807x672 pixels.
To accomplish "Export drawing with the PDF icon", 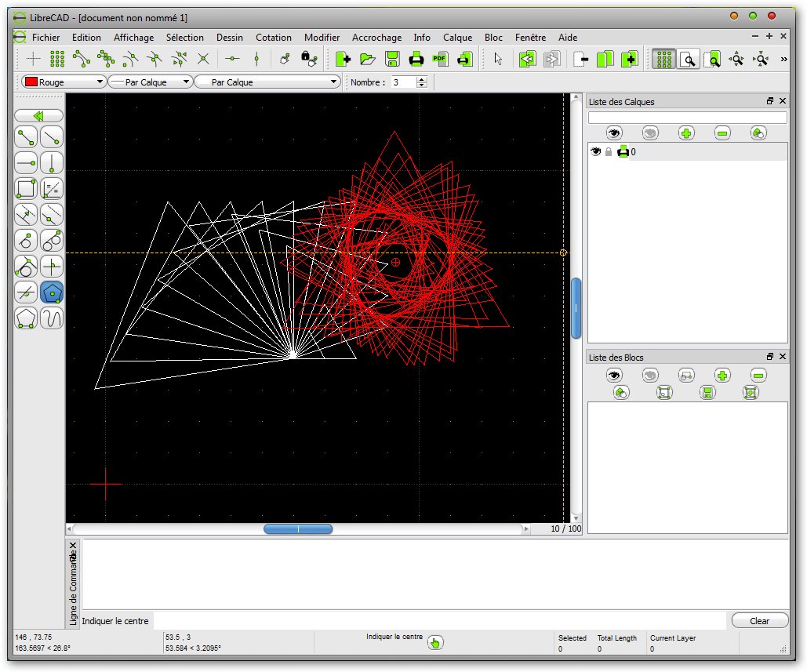I will tap(440, 59).
